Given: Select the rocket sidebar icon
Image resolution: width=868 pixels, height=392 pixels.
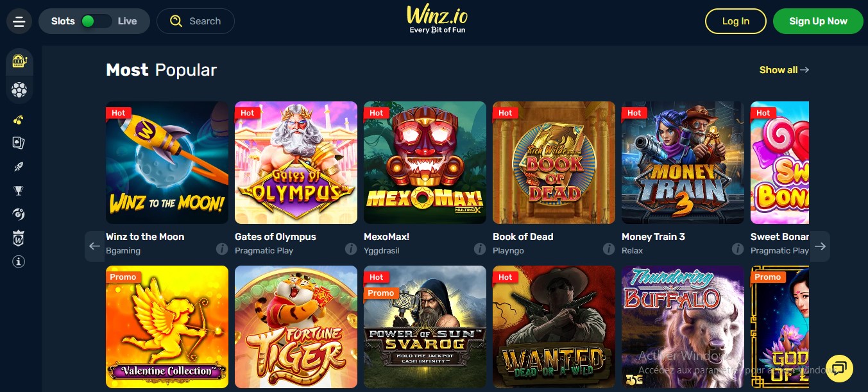Looking at the screenshot, I should [19, 167].
